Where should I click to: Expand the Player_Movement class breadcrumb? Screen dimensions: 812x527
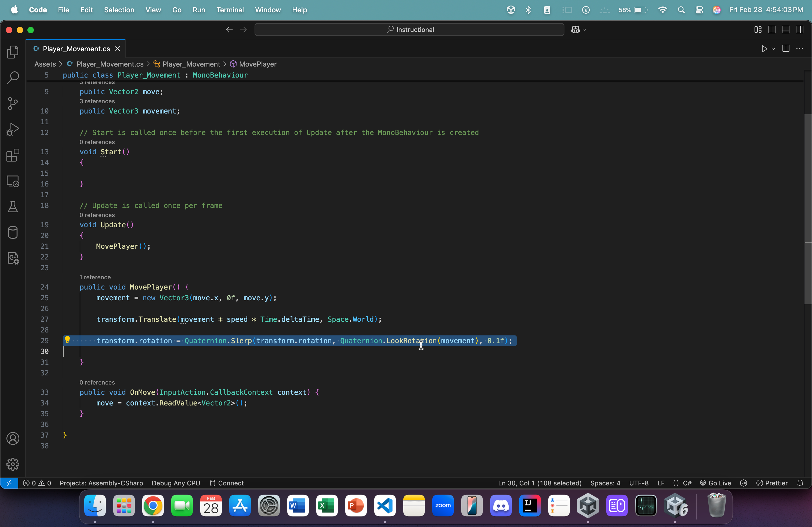191,64
